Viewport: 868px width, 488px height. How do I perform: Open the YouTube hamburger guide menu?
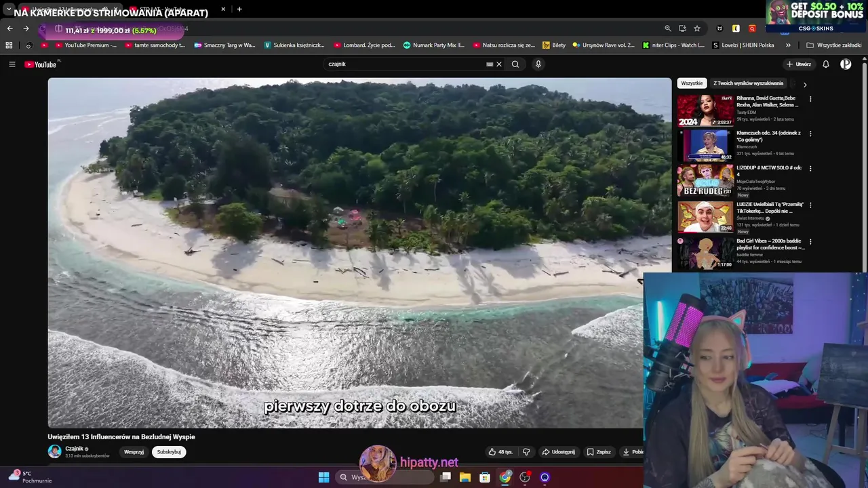[x=12, y=64]
